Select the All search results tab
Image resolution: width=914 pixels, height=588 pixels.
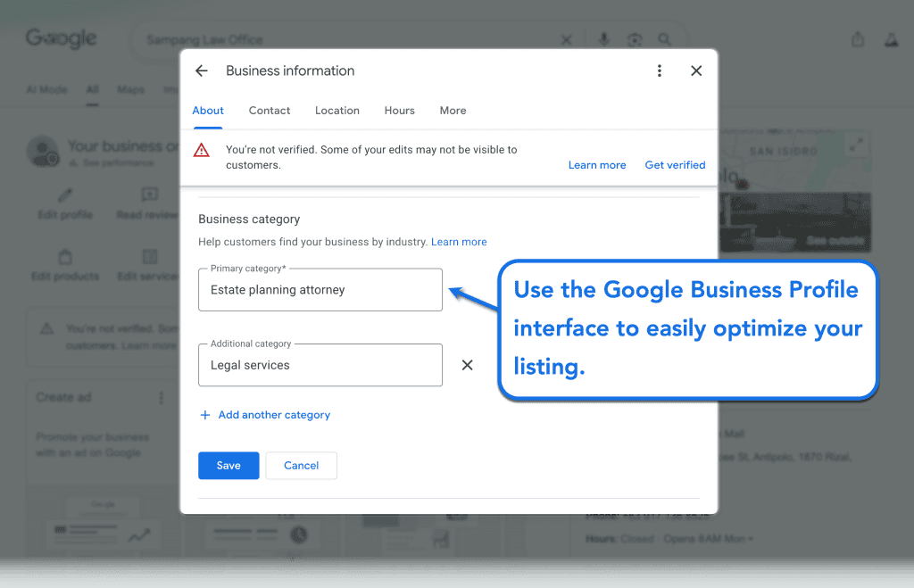coord(92,90)
